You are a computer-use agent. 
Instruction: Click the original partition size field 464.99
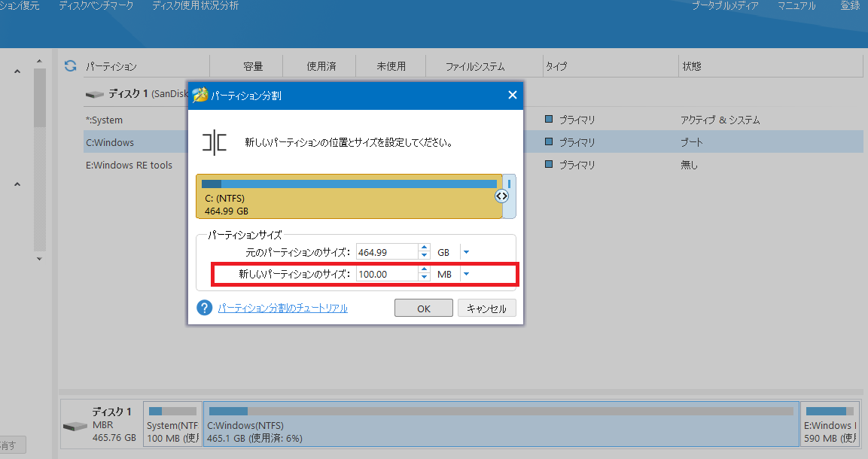pyautogui.click(x=387, y=252)
